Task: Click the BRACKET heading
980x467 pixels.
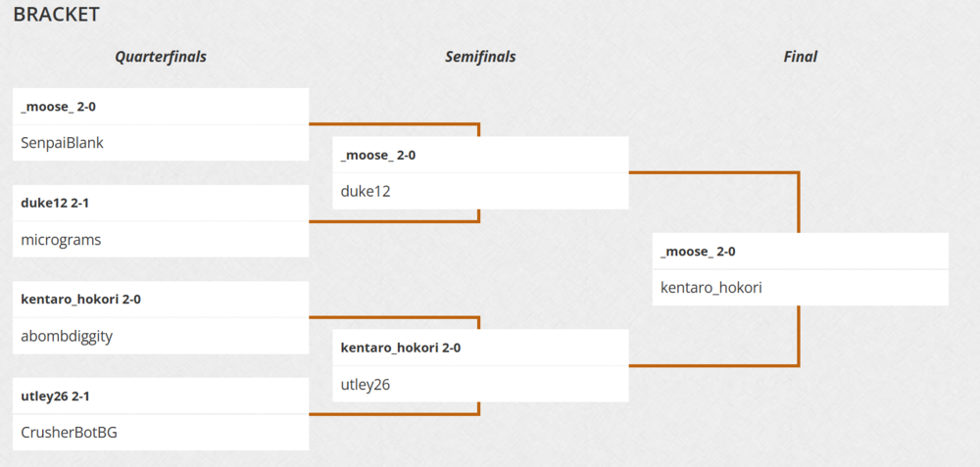Action: click(x=56, y=15)
